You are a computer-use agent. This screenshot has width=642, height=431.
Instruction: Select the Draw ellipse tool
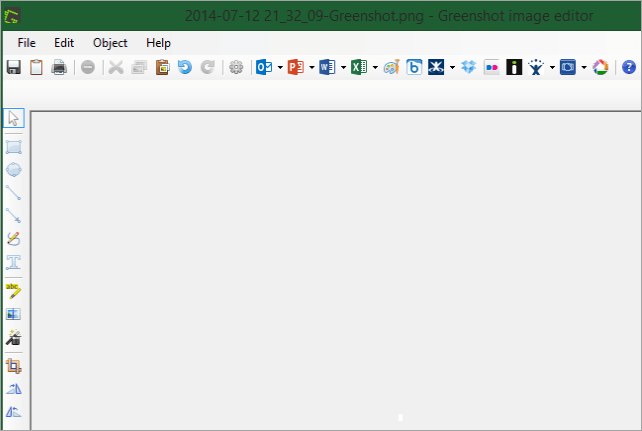point(14,170)
